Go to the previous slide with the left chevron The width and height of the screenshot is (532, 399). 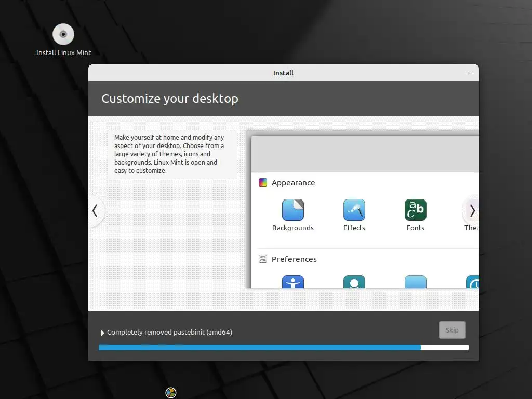96,211
